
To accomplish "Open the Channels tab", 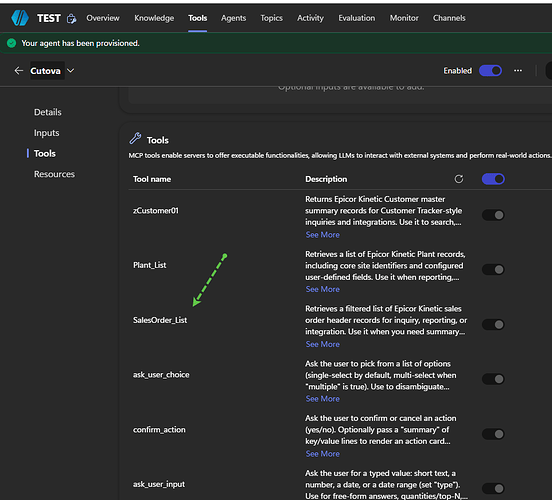I will [x=449, y=18].
